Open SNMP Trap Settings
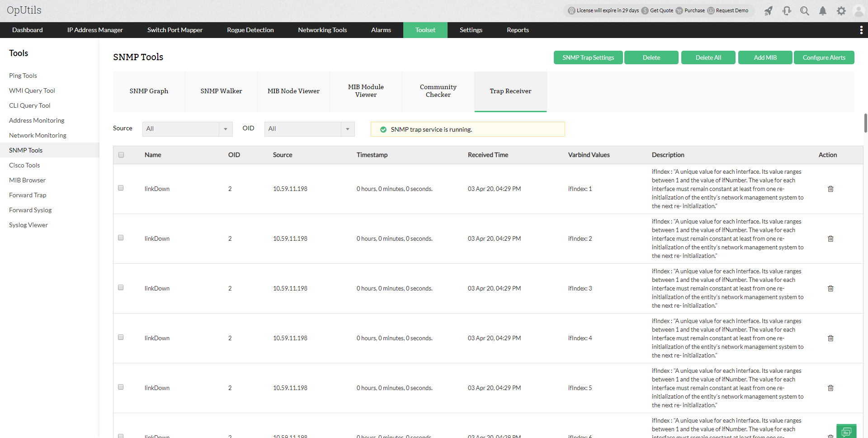This screenshot has width=868, height=438. click(x=588, y=57)
